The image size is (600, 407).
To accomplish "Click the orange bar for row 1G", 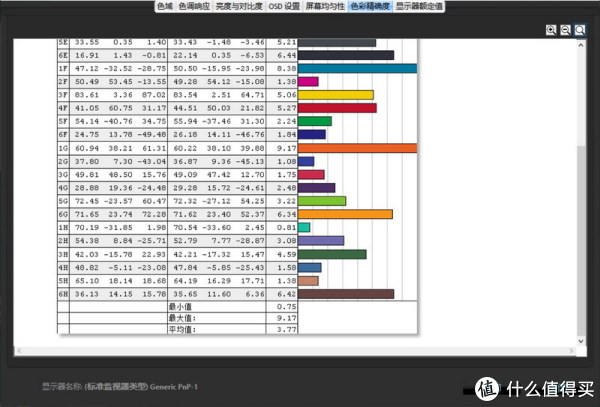I will 357,148.
